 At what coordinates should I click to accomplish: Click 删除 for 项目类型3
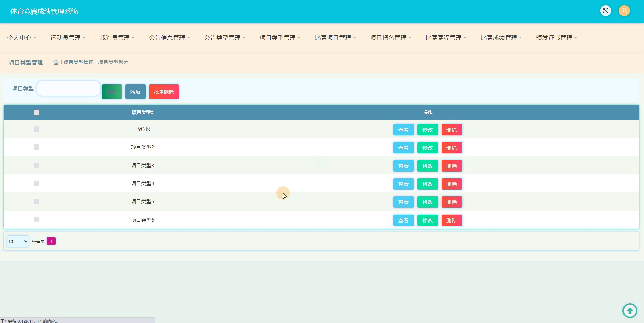(452, 166)
